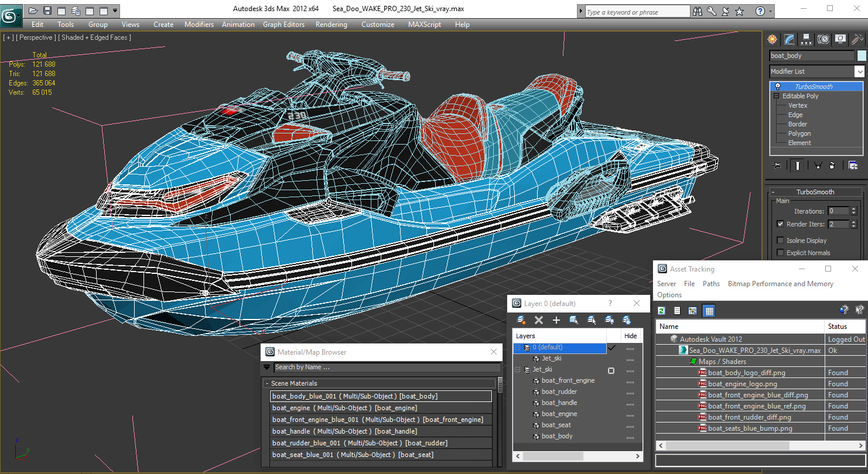Image resolution: width=868 pixels, height=474 pixels.
Task: Click the Status column header in Asset Tracking
Action: click(845, 327)
